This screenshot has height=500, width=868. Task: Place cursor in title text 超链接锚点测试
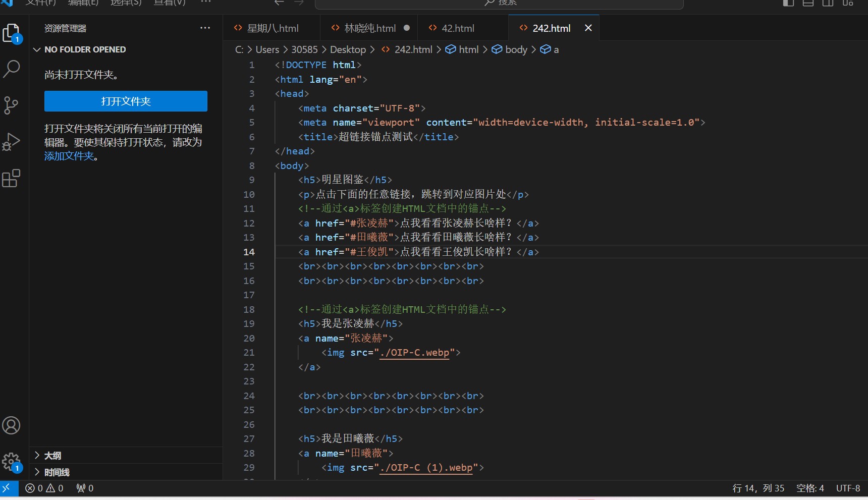[375, 137]
